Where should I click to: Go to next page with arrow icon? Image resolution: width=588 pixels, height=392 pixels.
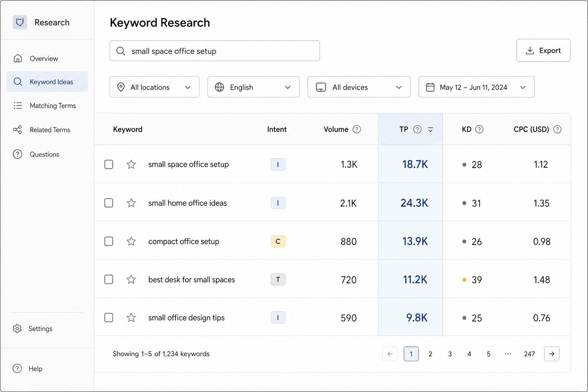coord(552,354)
